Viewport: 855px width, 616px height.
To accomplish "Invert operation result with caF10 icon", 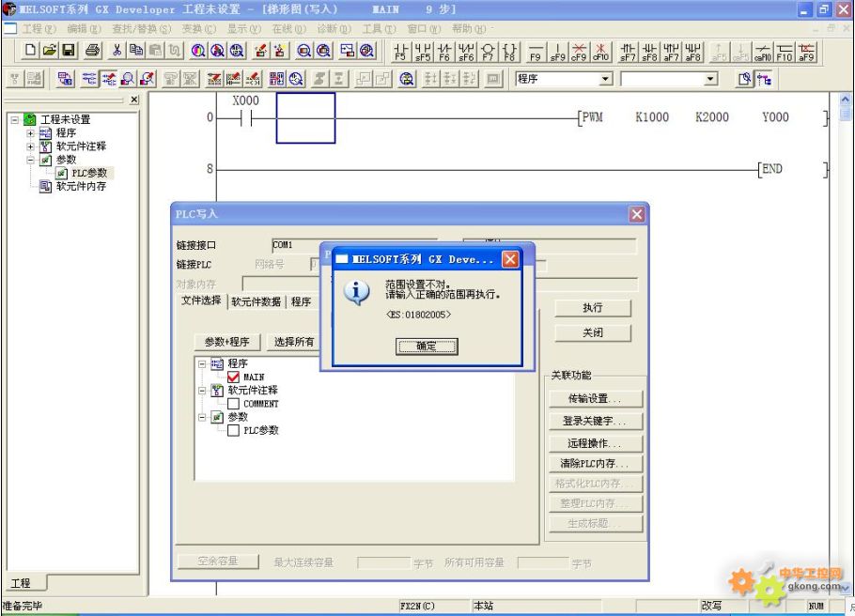I will [763, 52].
